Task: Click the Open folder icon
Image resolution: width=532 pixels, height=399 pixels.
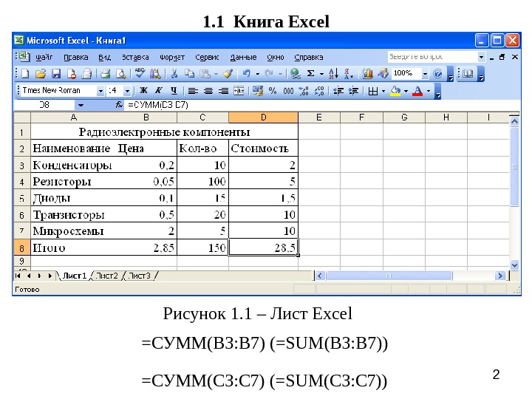Action: [x=41, y=74]
